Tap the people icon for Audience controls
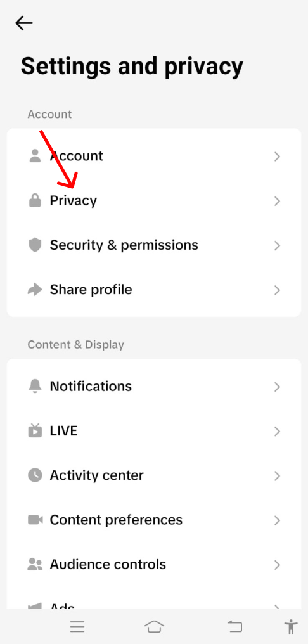 pos(35,564)
